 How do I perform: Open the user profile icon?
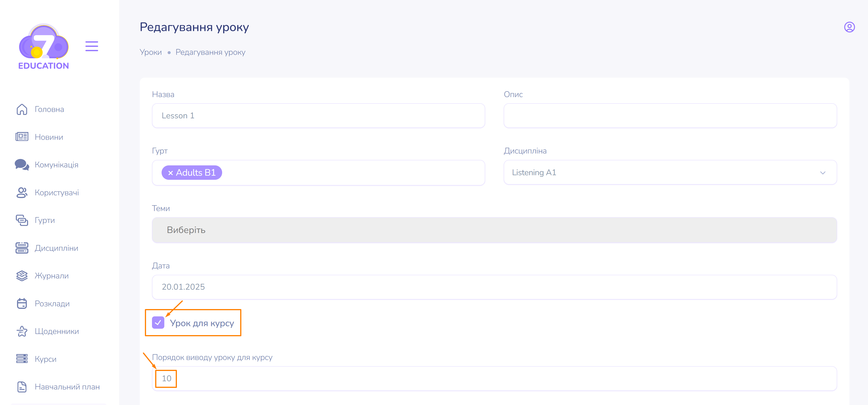point(849,27)
